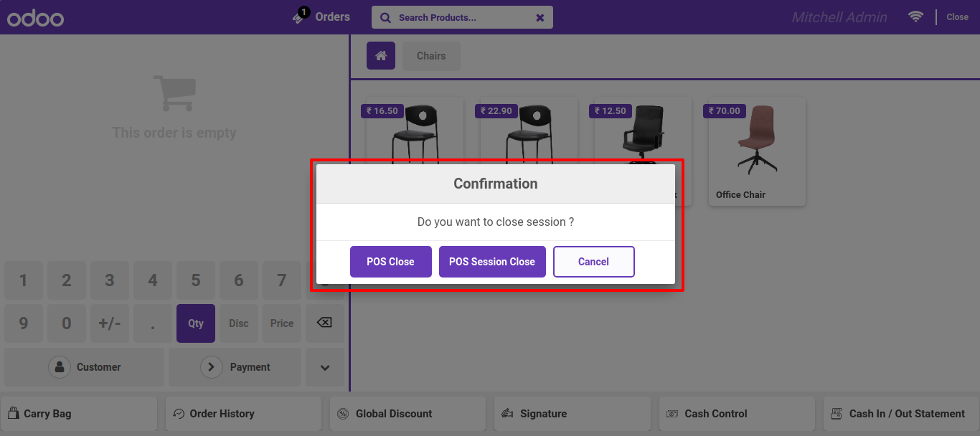Apply Global Discount from bottom bar
980x436 pixels.
point(407,414)
